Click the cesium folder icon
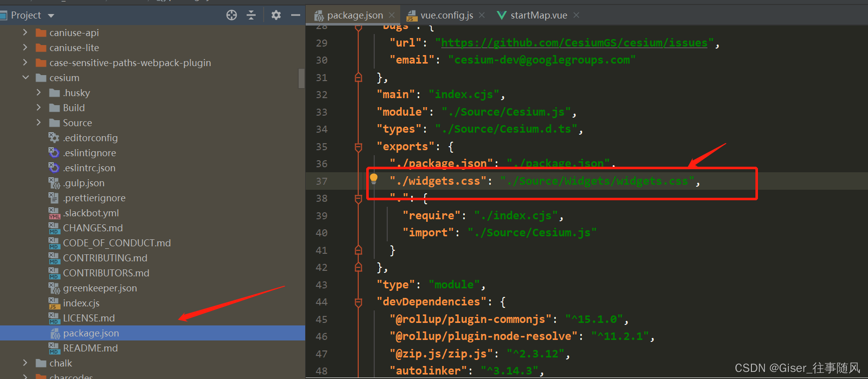This screenshot has width=868, height=379. pos(41,78)
